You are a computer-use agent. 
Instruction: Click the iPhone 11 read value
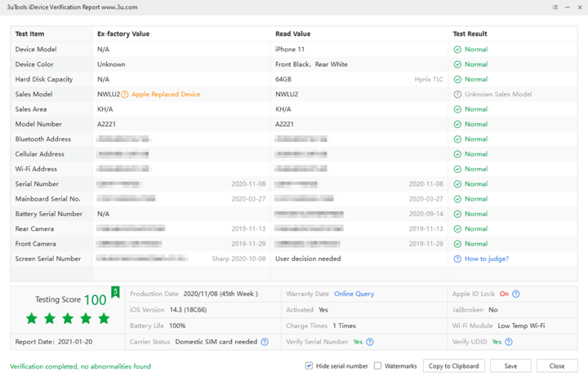point(290,50)
